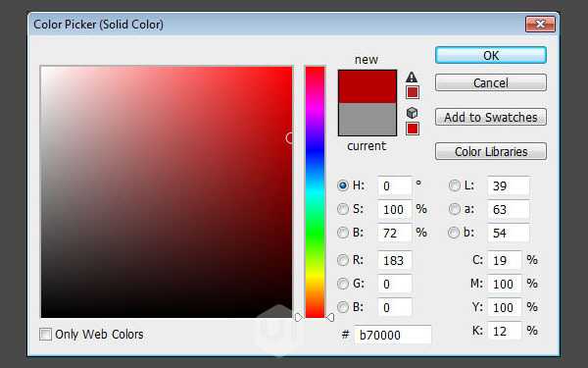Viewport: 588px width, 368px height.
Task: Select the in-gamut color swatch below the warning triangle
Action: 413,92
